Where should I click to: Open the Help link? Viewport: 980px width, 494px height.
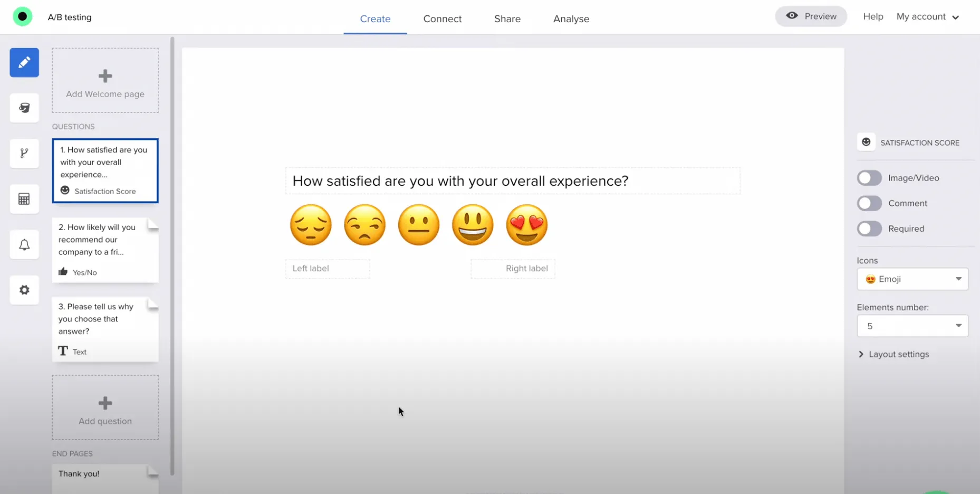pos(873,16)
